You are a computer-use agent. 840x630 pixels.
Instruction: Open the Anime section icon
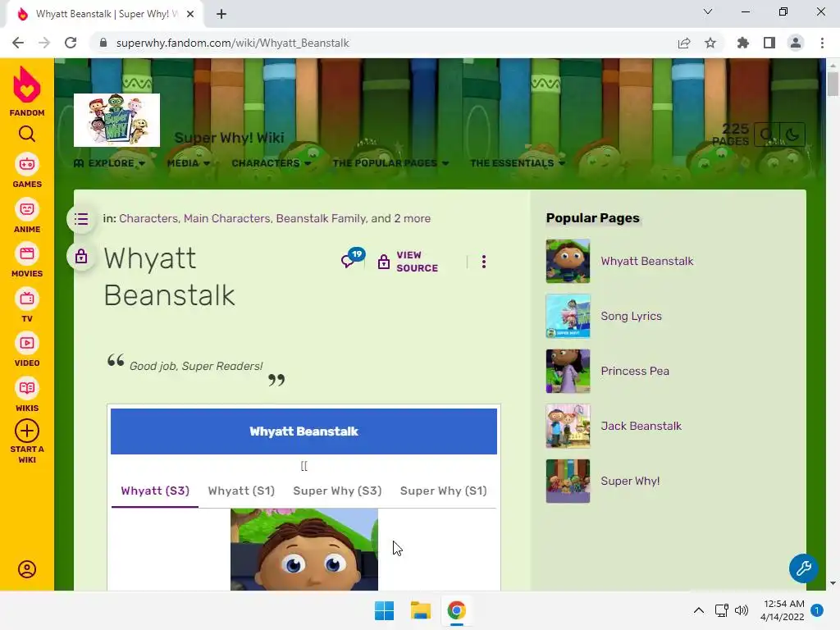tap(27, 209)
